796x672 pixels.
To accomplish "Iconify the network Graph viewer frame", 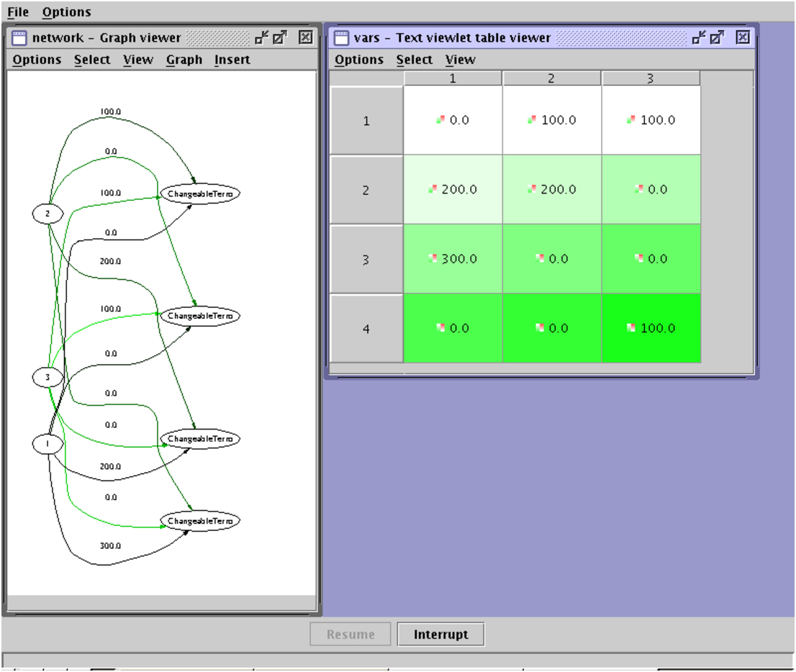I will (x=261, y=37).
